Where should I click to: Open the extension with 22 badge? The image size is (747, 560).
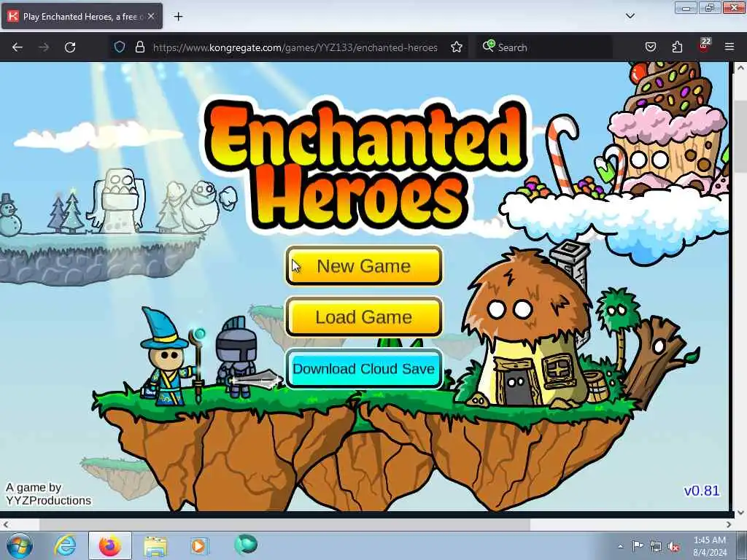coord(704,46)
